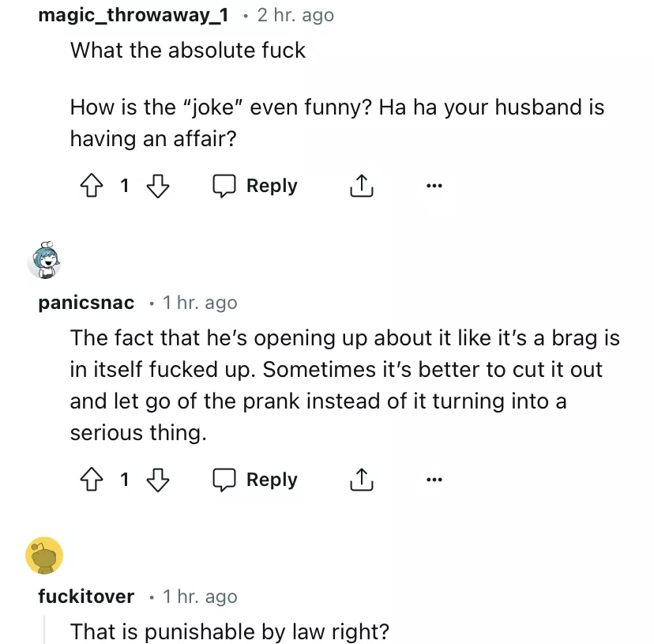This screenshot has height=644, width=654.
Task: Upvote panicsnac's comment
Action: (91, 480)
